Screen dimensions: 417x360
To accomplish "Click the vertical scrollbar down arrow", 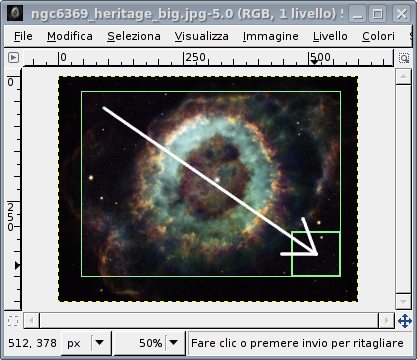I will pos(403,302).
